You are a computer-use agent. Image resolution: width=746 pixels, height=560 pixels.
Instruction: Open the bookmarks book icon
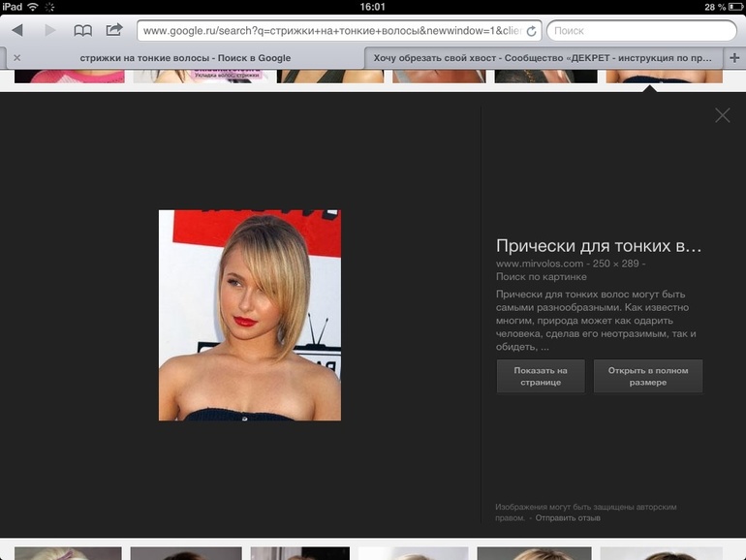coord(83,31)
